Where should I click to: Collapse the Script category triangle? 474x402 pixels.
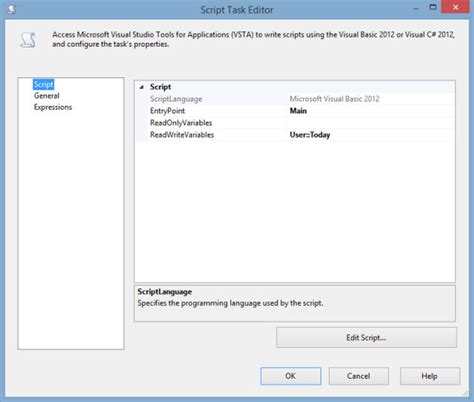pos(142,87)
